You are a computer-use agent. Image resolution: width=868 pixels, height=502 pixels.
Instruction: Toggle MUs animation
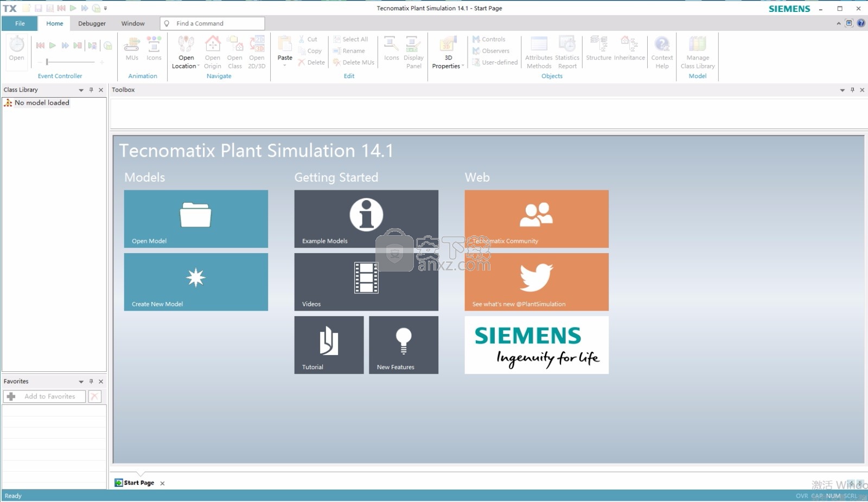132,48
